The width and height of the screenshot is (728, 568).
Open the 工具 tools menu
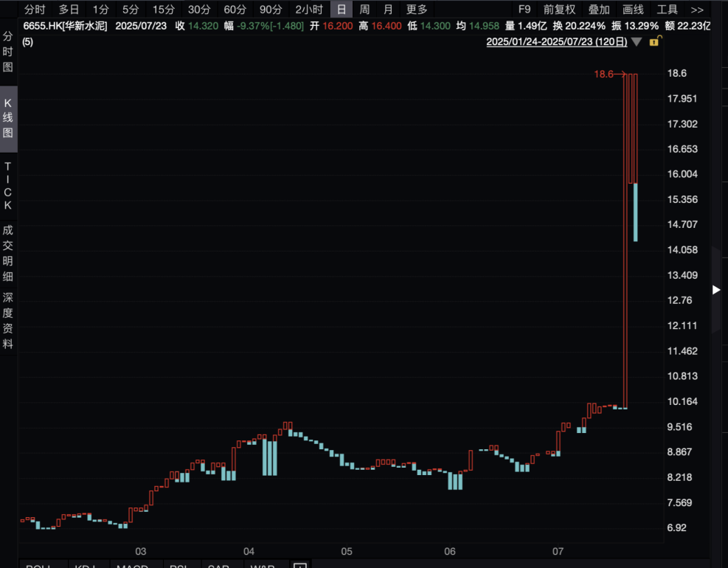[x=668, y=10]
